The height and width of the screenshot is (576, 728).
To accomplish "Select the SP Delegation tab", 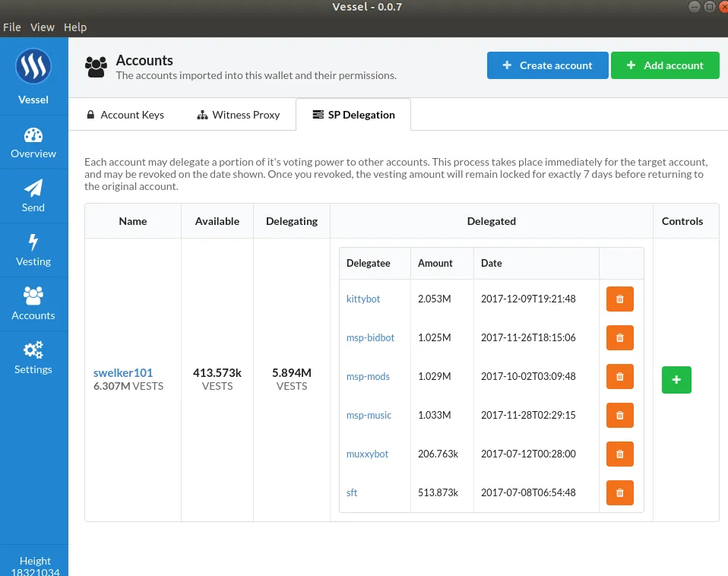I will point(354,115).
